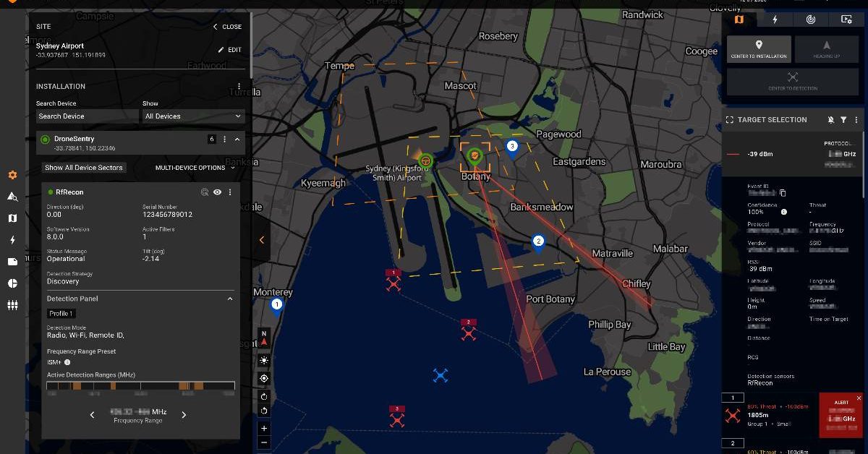
Task: Open the sliders/equalizer sidebar icon
Action: coord(12,306)
